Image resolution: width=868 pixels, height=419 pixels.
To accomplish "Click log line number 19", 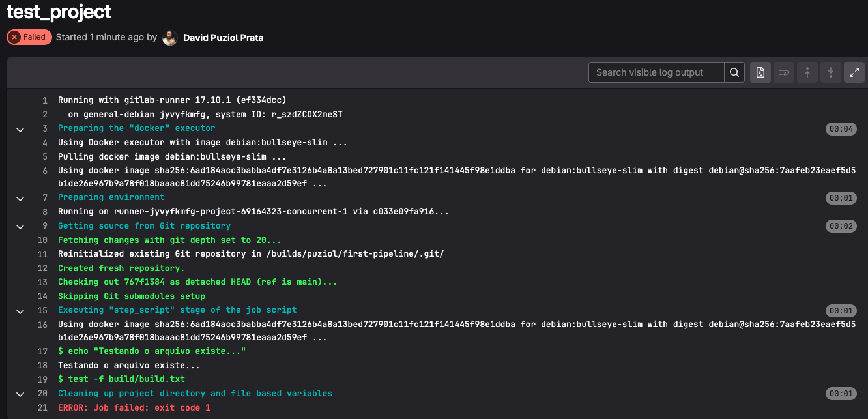I will click(x=43, y=379).
